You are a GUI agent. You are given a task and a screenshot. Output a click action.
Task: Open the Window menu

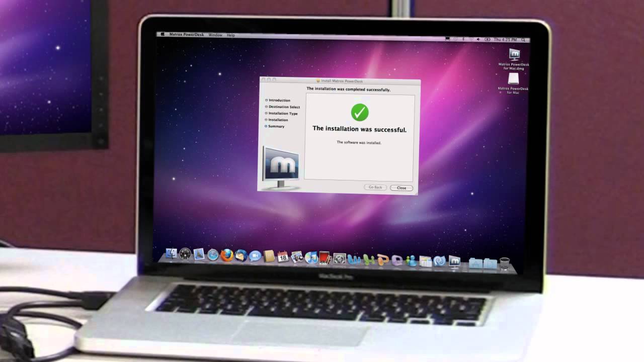click(x=215, y=35)
